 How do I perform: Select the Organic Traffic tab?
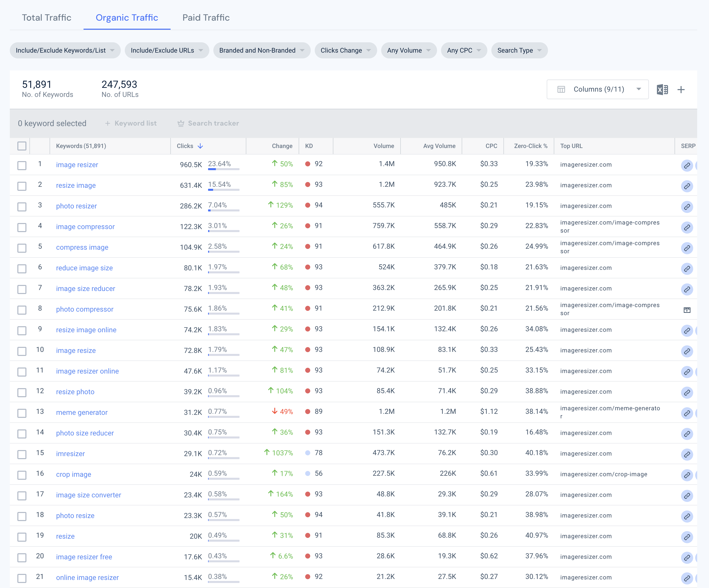pyautogui.click(x=127, y=18)
